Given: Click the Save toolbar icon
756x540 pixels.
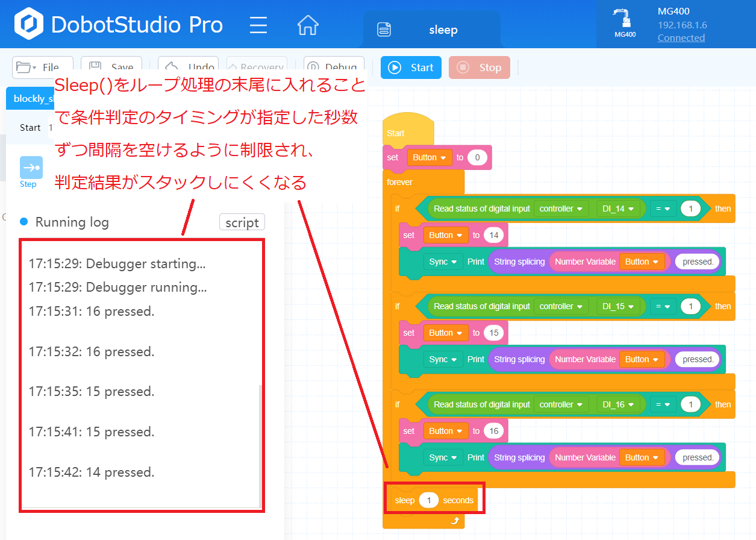Looking at the screenshot, I should coord(95,66).
